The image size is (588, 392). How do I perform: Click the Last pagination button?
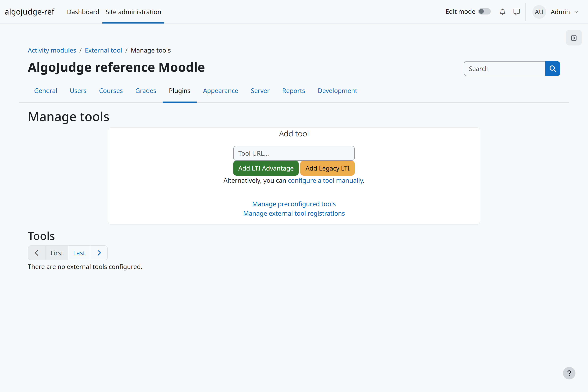(79, 253)
